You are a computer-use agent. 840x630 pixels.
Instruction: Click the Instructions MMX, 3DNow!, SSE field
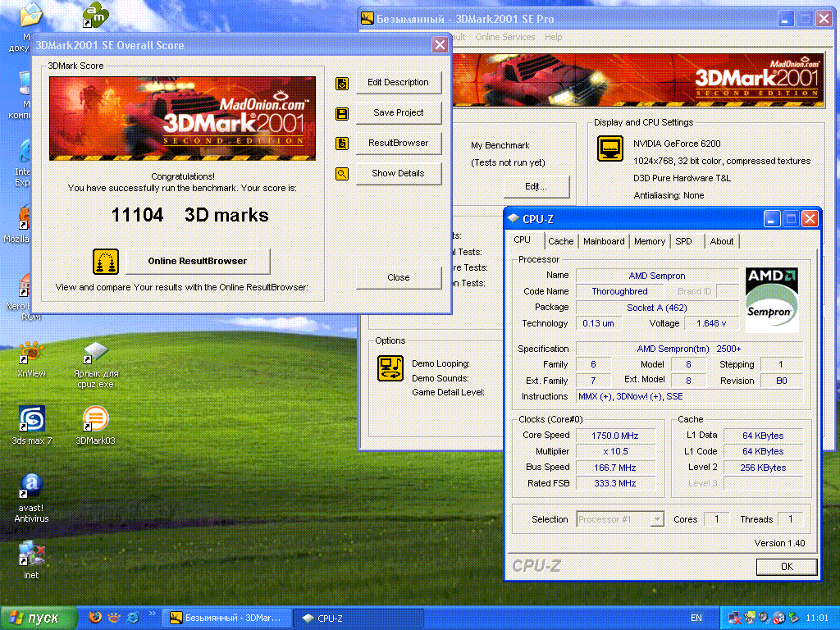click(x=689, y=396)
